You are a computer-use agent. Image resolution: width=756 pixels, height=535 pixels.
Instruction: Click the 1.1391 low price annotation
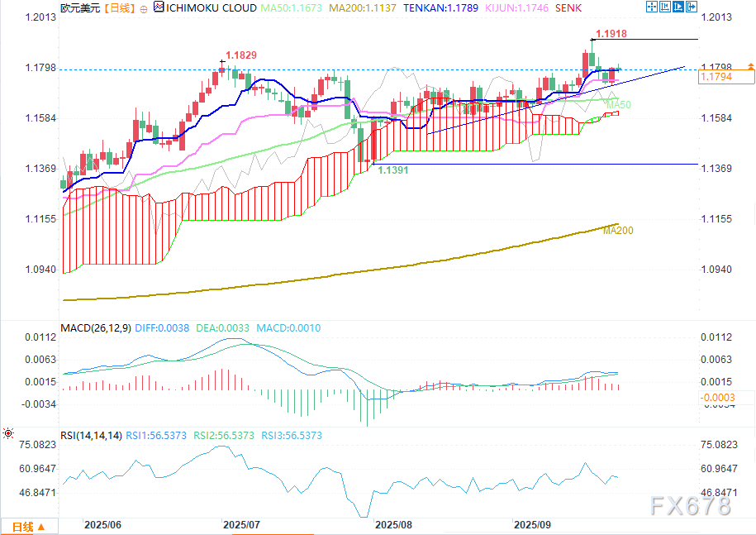click(x=393, y=169)
